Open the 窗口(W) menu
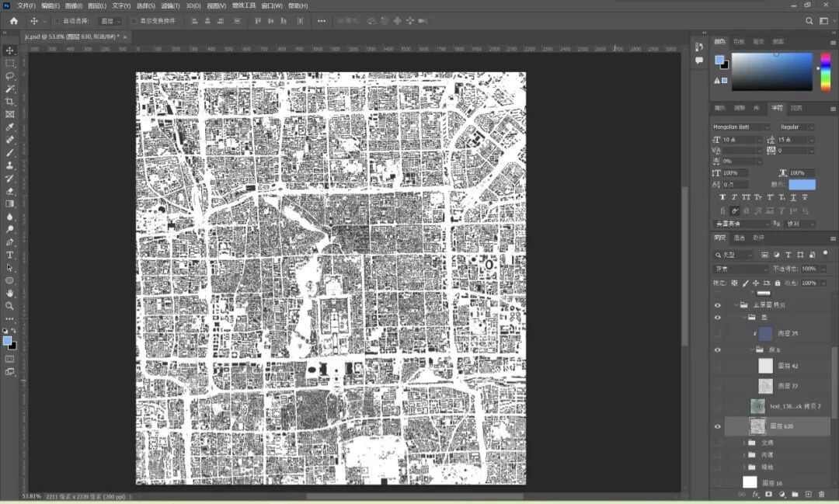Image resolution: width=839 pixels, height=504 pixels. point(272,5)
